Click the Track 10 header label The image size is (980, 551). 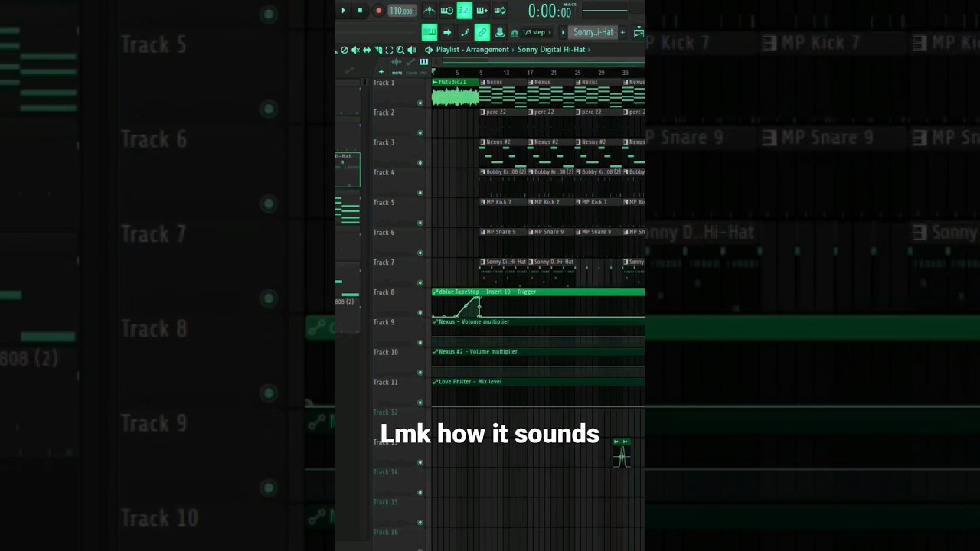[x=385, y=352]
